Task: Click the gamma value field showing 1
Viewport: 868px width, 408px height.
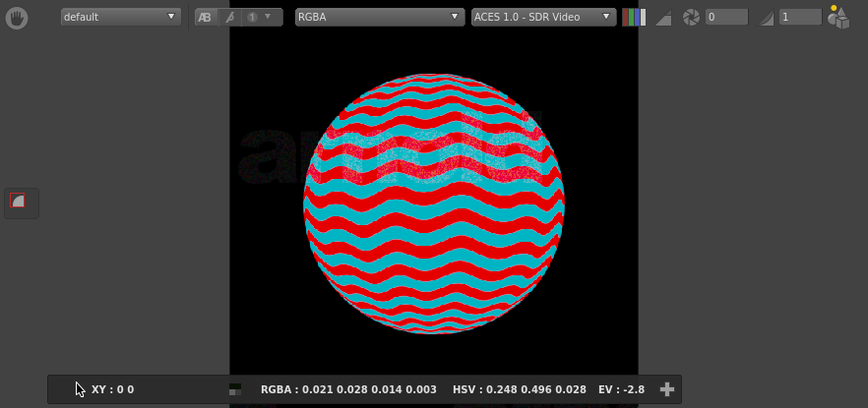Action: tap(799, 17)
